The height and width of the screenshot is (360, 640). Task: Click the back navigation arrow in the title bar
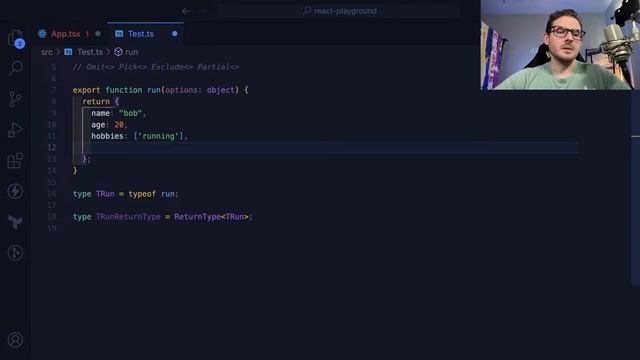pyautogui.click(x=186, y=11)
